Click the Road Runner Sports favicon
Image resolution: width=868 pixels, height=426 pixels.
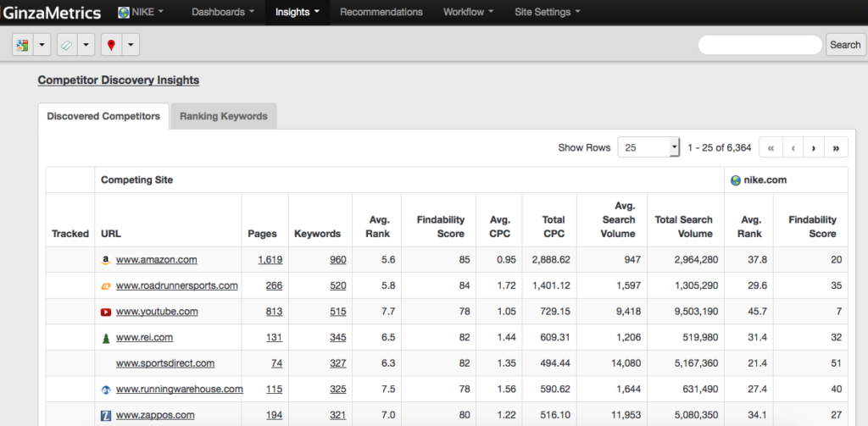pos(106,286)
